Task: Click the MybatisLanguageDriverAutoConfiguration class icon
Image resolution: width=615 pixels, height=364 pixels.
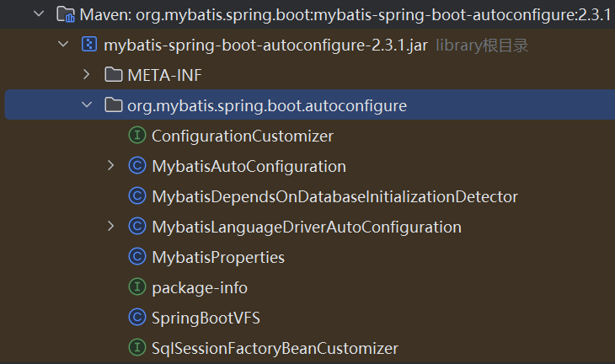Action: point(137,227)
